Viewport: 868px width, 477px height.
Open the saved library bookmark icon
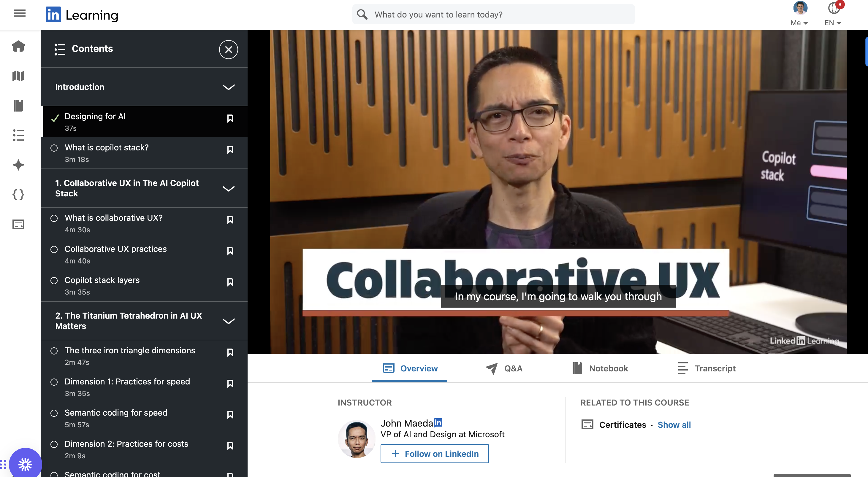click(18, 106)
